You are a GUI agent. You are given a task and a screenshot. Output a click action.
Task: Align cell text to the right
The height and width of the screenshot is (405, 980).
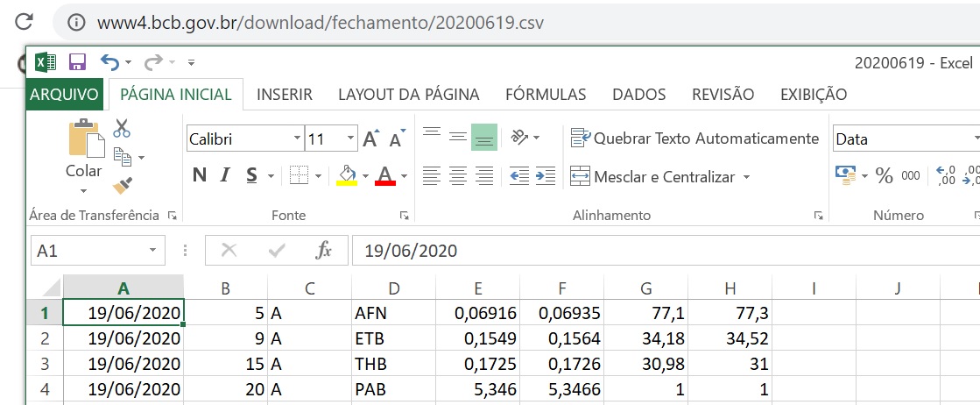[484, 176]
